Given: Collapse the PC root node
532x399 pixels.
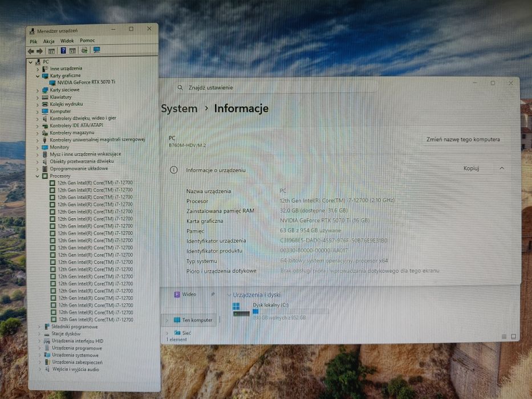Looking at the screenshot, I should (x=31, y=62).
